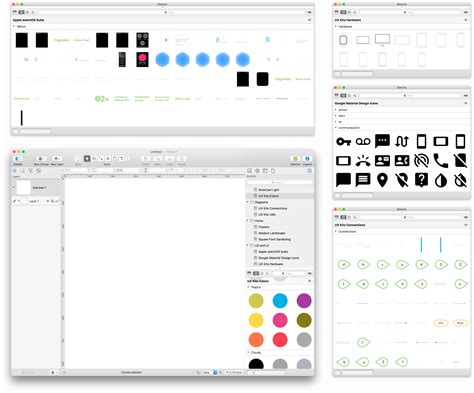Pick the crossed-out location pin icon
This screenshot has width=474, height=393.
tap(402, 180)
